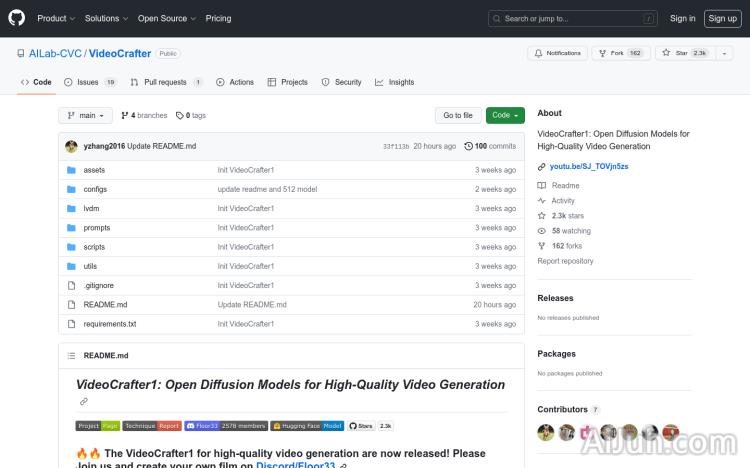Open the 100 commits history icon
The height and width of the screenshot is (468, 750).
point(469,146)
